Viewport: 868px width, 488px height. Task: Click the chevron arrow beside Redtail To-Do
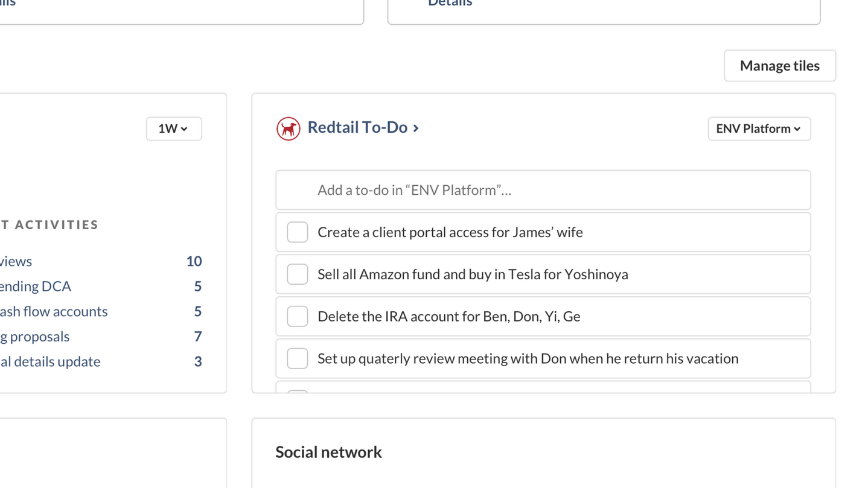click(416, 128)
